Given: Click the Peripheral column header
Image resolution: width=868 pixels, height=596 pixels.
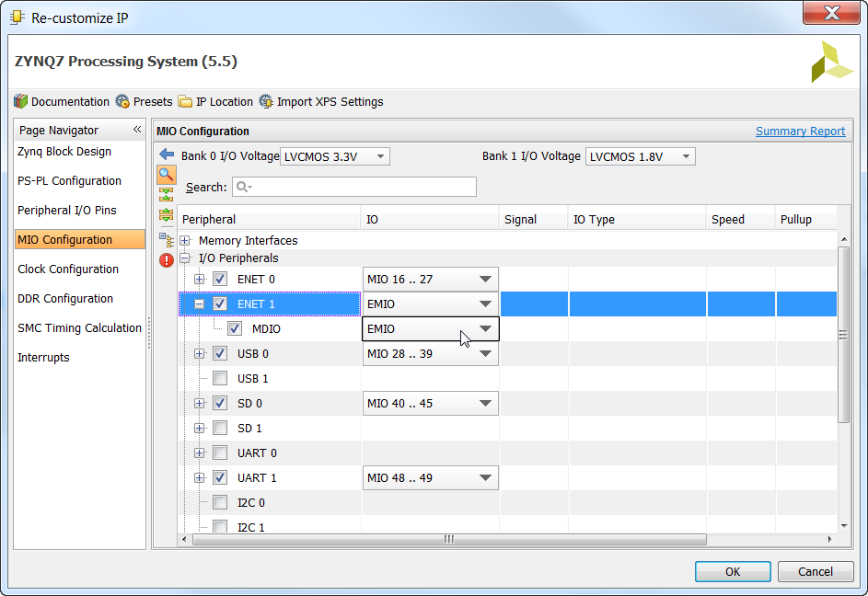Looking at the screenshot, I should click(269, 219).
